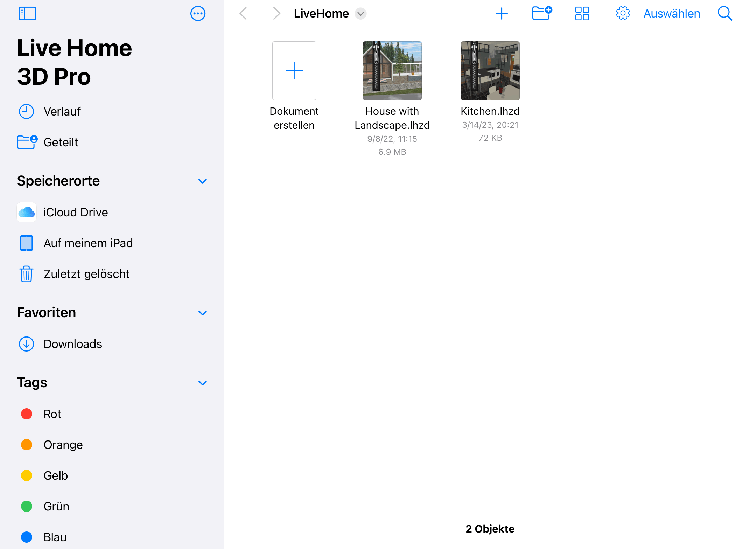Viewport: 756px width, 549px height.
Task: Go forward with the right arrow
Action: tap(276, 14)
